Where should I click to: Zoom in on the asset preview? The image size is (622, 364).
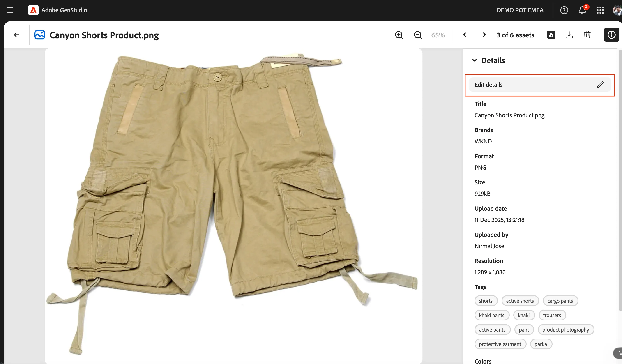(x=399, y=35)
